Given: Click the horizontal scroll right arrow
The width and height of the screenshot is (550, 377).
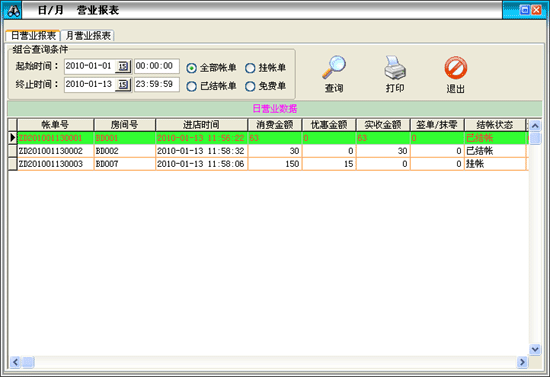Looking at the screenshot, I should [522, 362].
